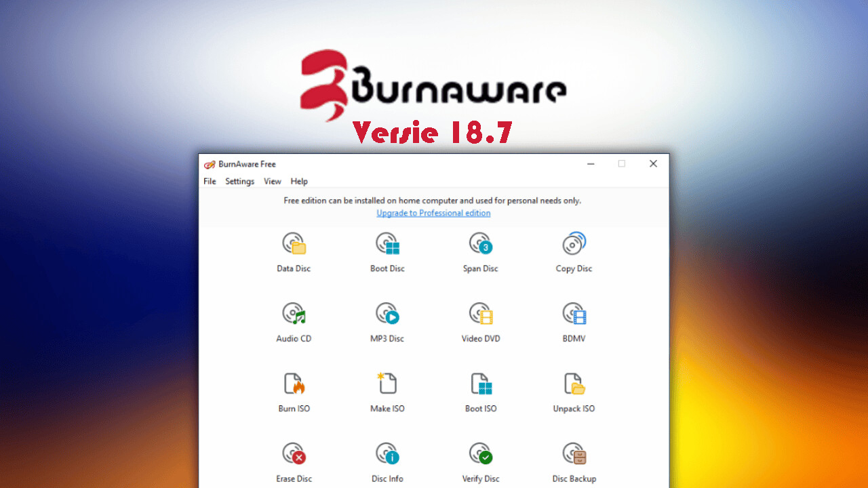Click the "Video DVD" text label
Image resolution: width=868 pixels, height=488 pixels.
click(x=481, y=339)
